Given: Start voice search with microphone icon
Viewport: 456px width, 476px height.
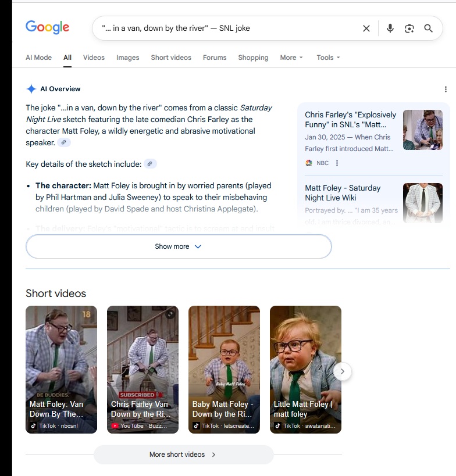Looking at the screenshot, I should [x=390, y=28].
